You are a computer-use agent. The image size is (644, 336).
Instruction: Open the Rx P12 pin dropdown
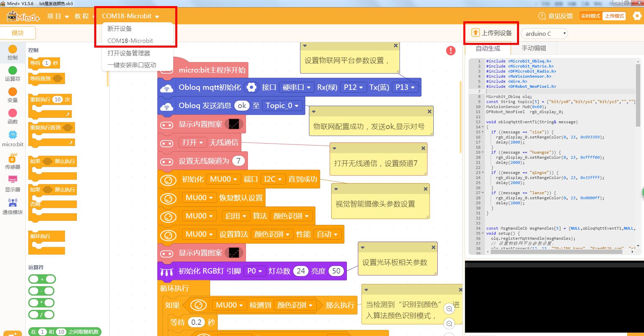point(353,87)
